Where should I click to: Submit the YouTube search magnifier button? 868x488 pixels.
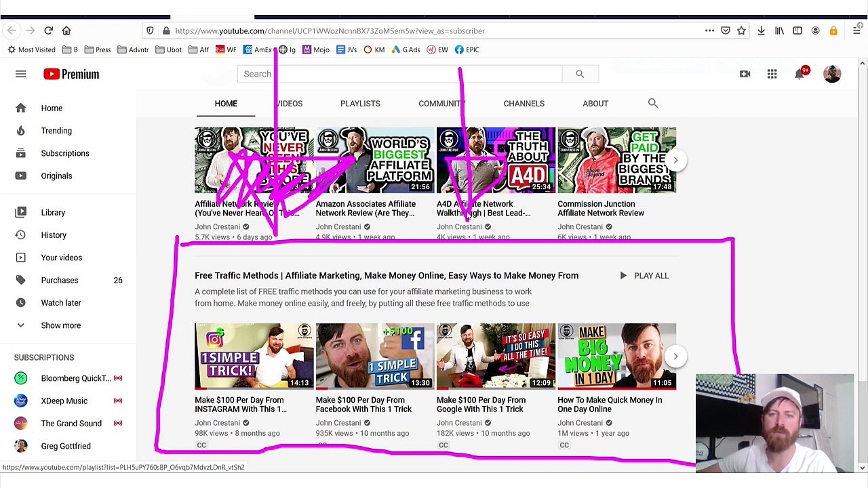[580, 74]
